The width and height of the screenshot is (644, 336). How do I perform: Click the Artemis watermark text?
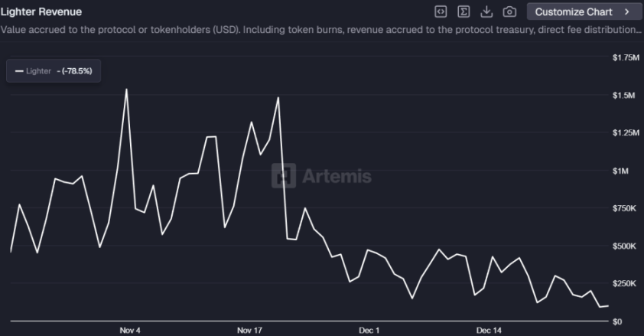pyautogui.click(x=337, y=176)
